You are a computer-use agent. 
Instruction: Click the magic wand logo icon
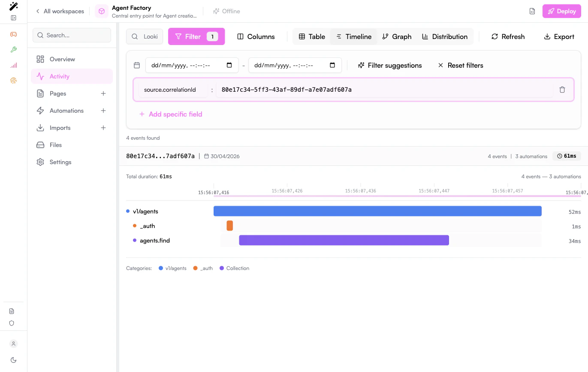[x=13, y=6]
